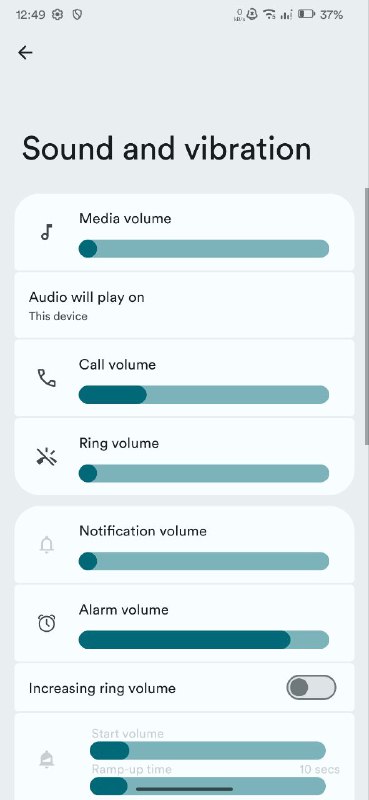Tap the Wi-Fi icon in status bar
369x800 pixels.
point(269,15)
